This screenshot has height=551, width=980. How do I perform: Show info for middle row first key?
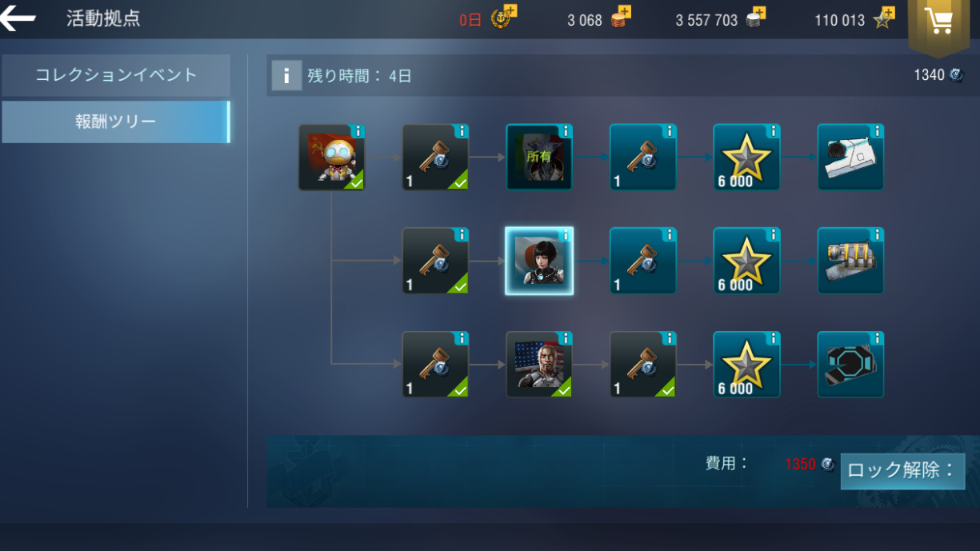462,234
